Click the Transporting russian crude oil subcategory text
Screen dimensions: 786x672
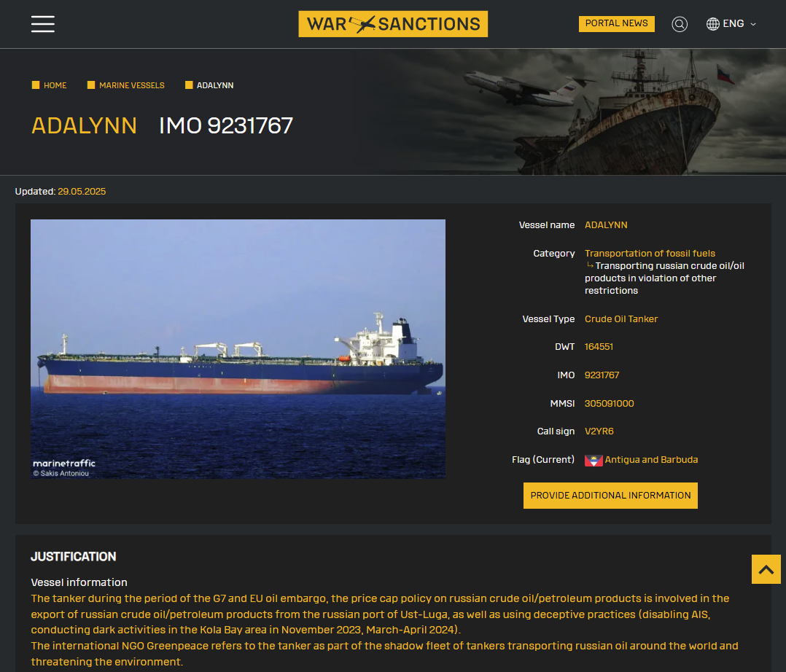pos(665,278)
